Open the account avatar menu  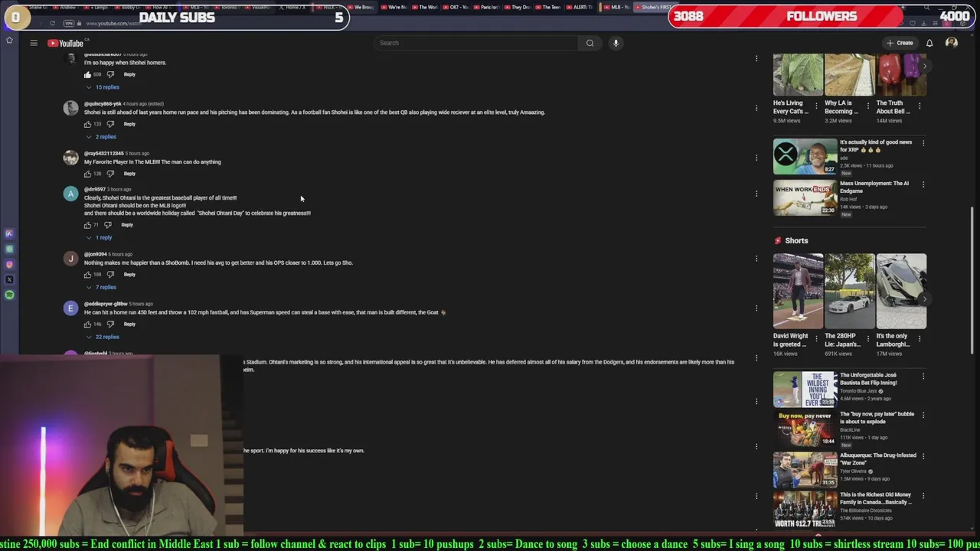pos(952,43)
